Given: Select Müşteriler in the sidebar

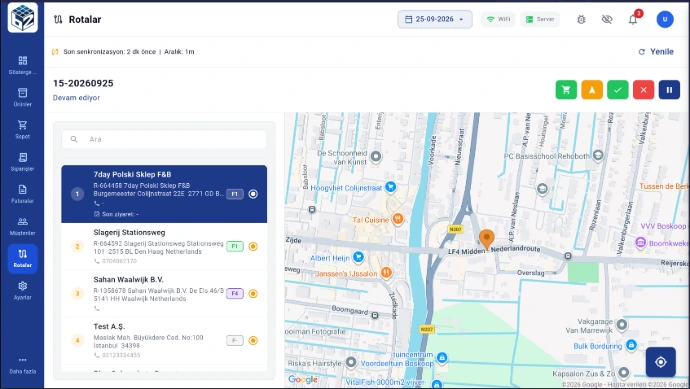Looking at the screenshot, I should [22, 226].
